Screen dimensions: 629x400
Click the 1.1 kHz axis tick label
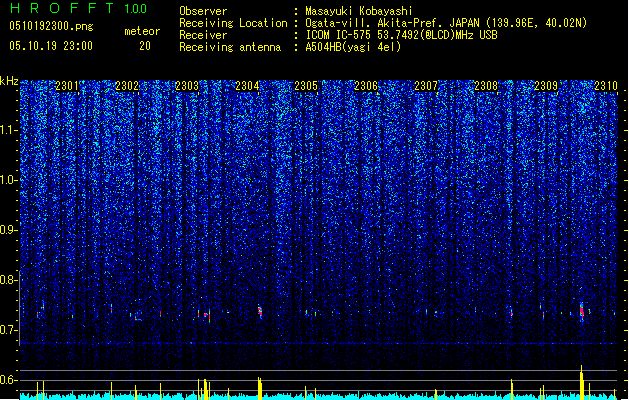tap(9, 131)
